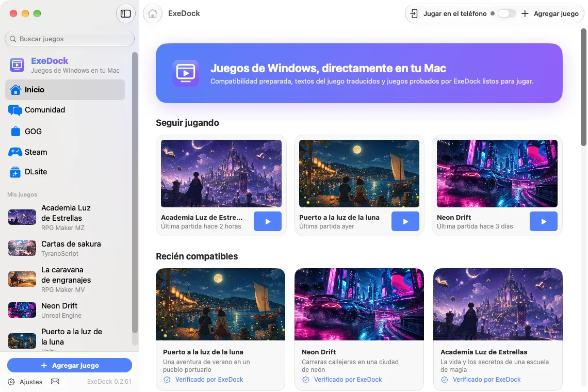This screenshot has width=588, height=392.
Task: Click the verified badge under Academia Luz de Estrellas card
Action: [x=445, y=380]
